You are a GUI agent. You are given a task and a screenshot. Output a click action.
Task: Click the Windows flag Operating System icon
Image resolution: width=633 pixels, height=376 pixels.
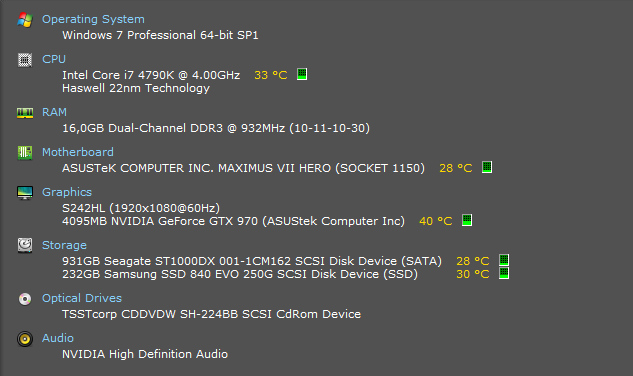(25, 19)
